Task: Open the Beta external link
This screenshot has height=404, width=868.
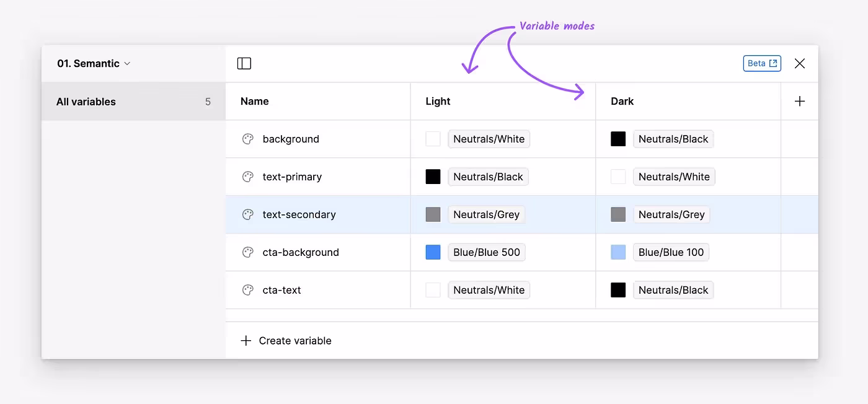Action: (x=762, y=63)
